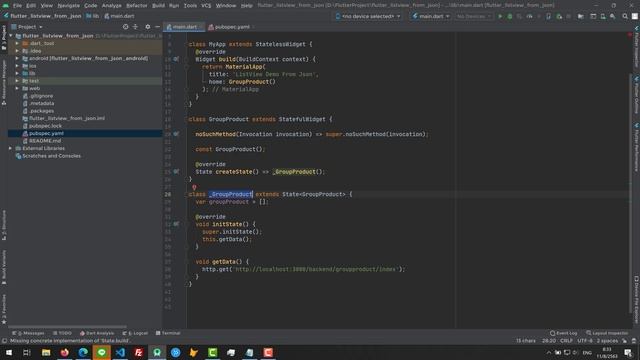Open the device selector dropdown
Screen dimensions: 640x360
pos(368,16)
